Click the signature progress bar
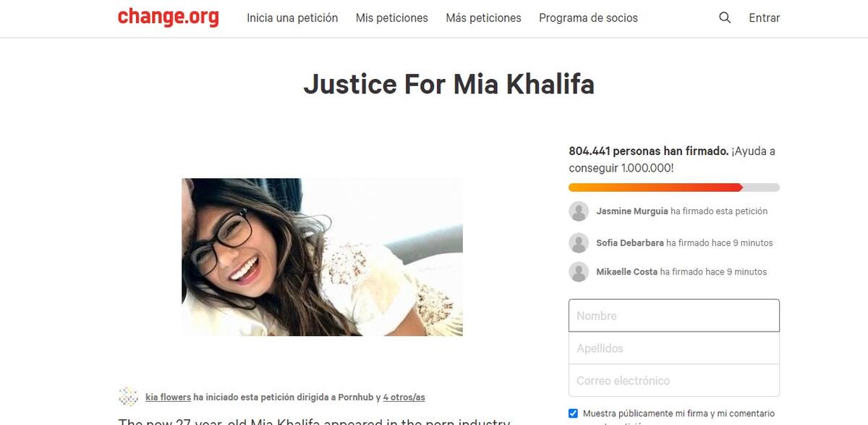 pyautogui.click(x=674, y=188)
